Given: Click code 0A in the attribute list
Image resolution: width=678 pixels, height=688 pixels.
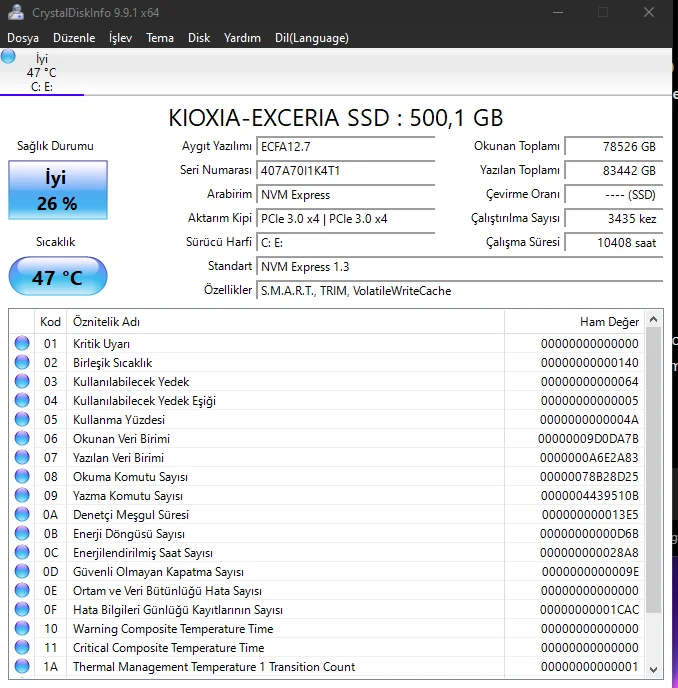Looking at the screenshot, I should click(50, 514).
